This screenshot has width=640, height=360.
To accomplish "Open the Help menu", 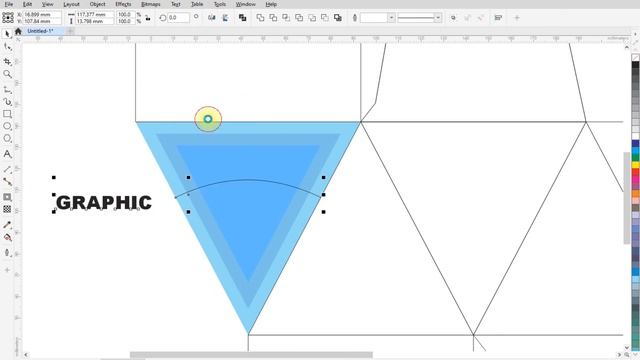I will [271, 4].
